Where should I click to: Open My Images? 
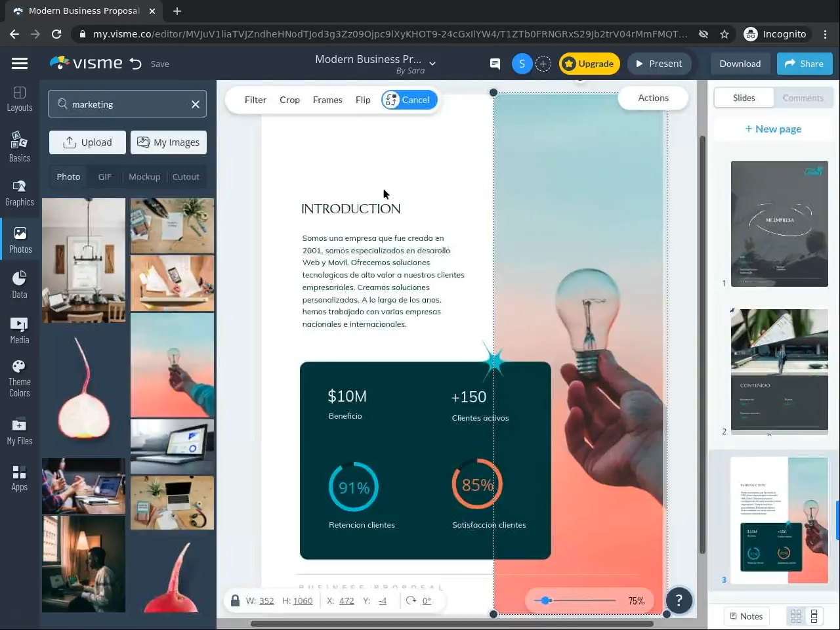[x=169, y=142]
